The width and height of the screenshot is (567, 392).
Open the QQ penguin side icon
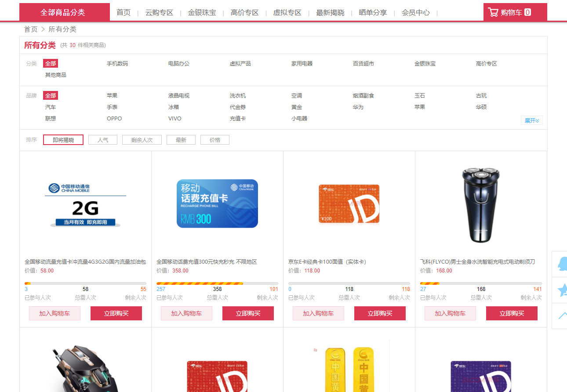(x=562, y=264)
